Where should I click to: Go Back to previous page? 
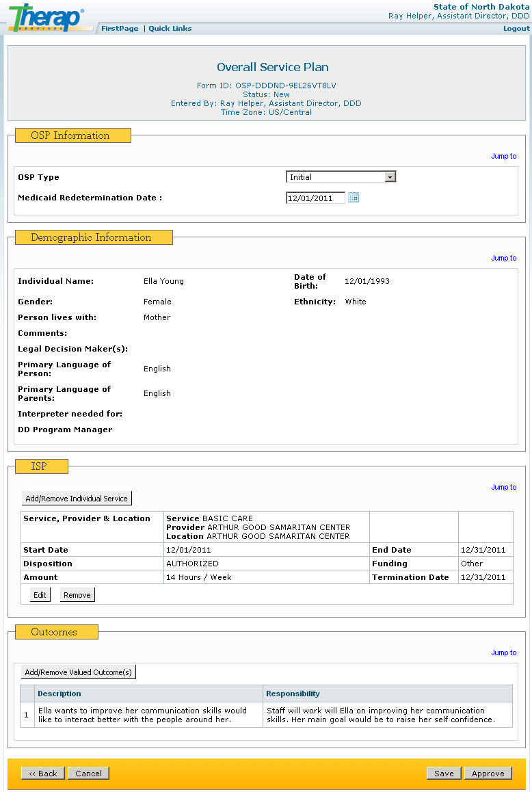pyautogui.click(x=43, y=774)
